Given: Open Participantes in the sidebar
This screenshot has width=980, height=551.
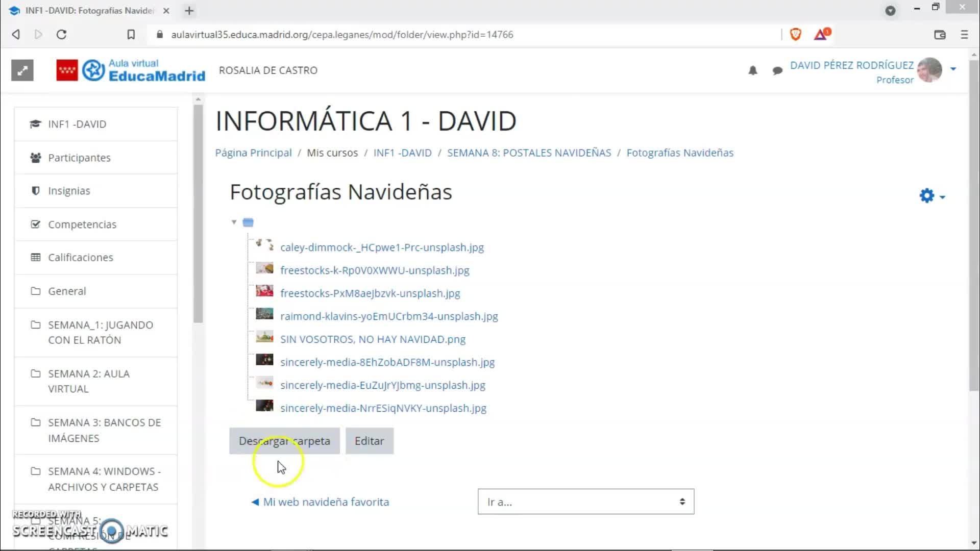Looking at the screenshot, I should (79, 158).
